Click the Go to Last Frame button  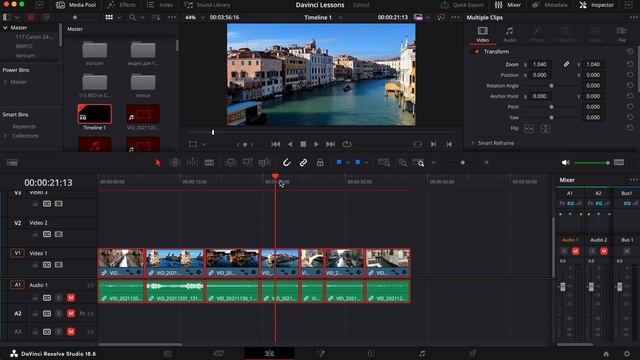click(330, 144)
